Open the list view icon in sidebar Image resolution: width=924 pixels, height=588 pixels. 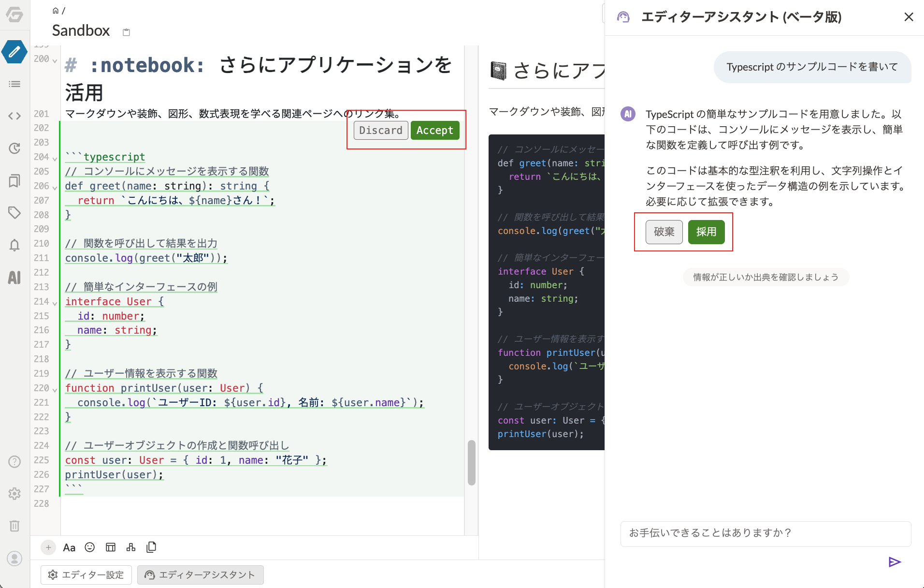(x=14, y=84)
